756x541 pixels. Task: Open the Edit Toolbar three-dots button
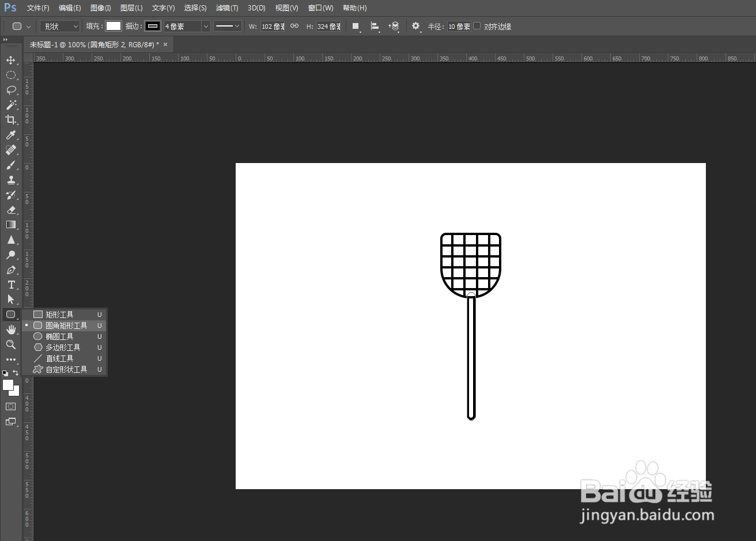click(11, 360)
